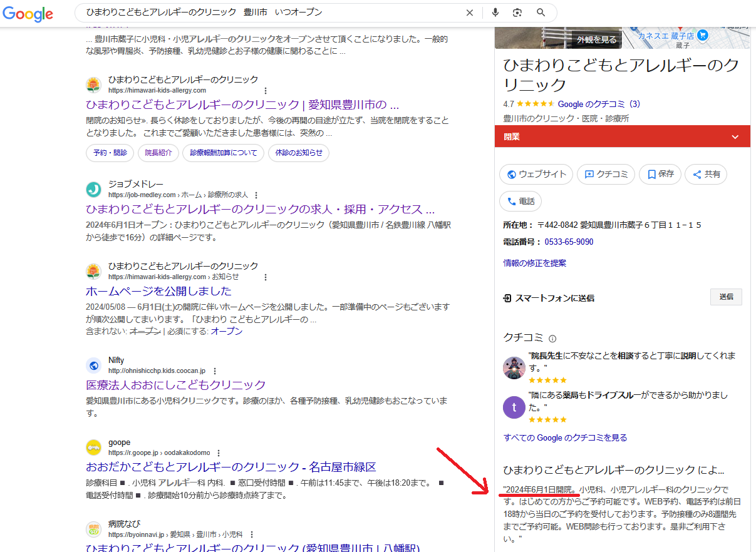This screenshot has height=552, width=756.
Task: Click the ジョブメドレー site favicon
Action: point(93,189)
